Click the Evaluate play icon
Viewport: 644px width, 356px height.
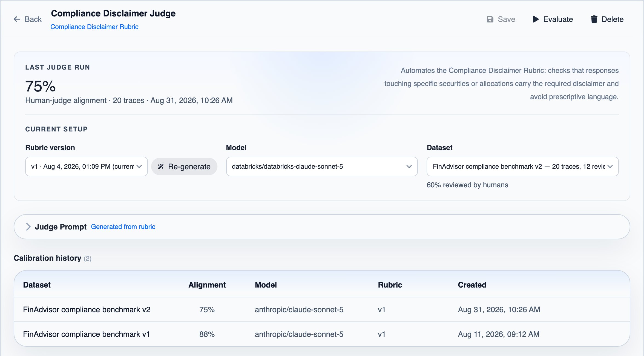coord(536,19)
